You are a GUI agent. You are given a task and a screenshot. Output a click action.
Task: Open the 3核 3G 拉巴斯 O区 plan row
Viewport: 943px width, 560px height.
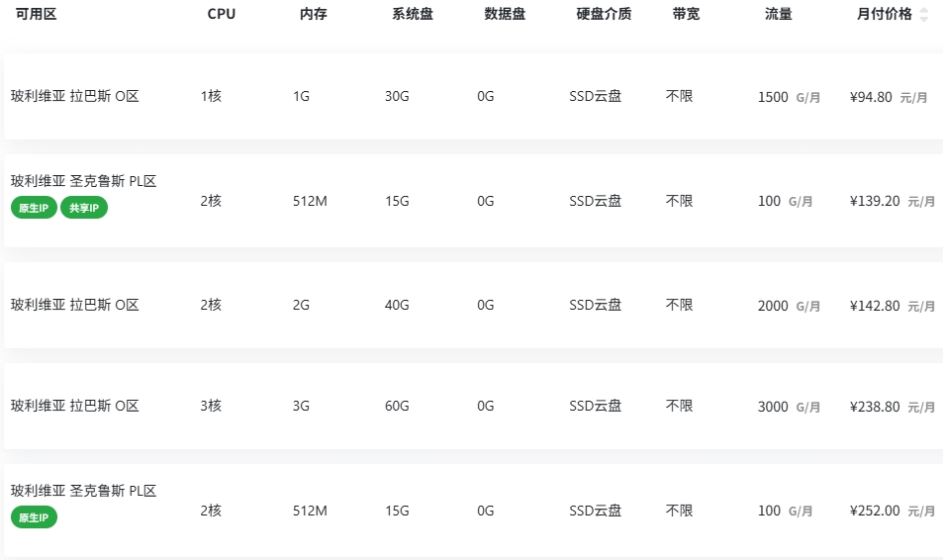(473, 406)
